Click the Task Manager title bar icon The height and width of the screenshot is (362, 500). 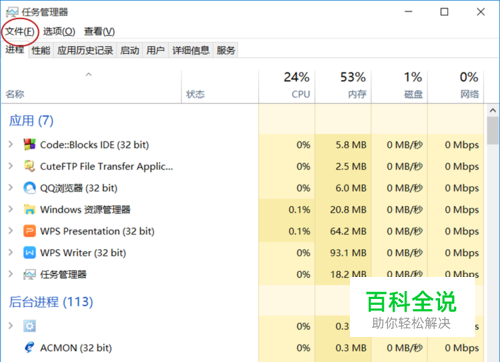click(x=12, y=12)
